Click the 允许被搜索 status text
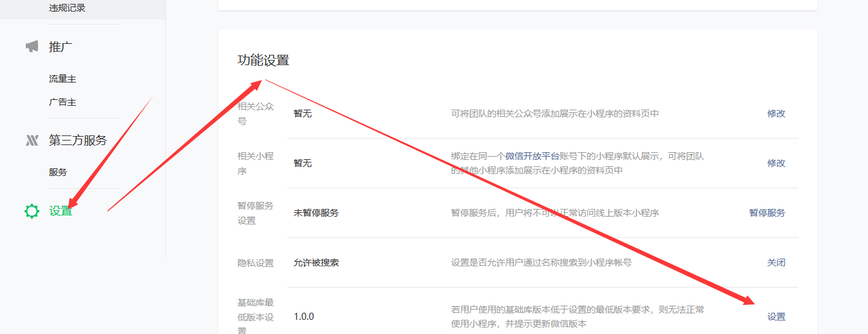Screen dimensions: 868x334 316,263
